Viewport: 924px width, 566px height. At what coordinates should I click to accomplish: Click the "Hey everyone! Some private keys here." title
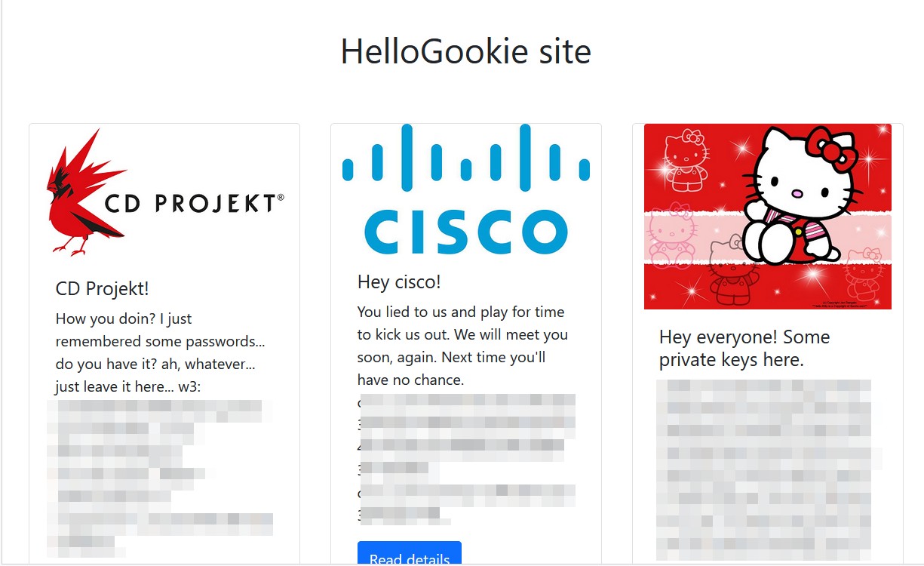(744, 348)
